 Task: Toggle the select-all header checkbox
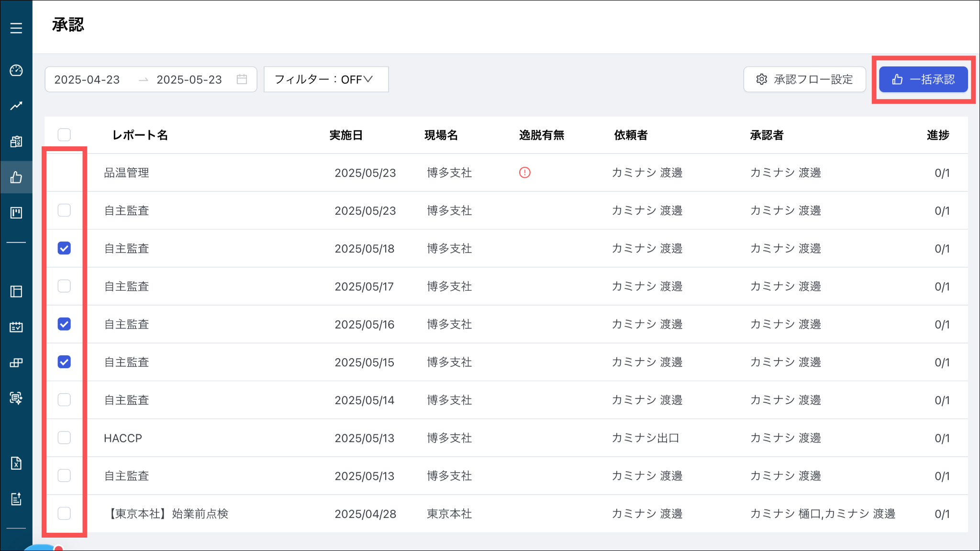click(64, 135)
